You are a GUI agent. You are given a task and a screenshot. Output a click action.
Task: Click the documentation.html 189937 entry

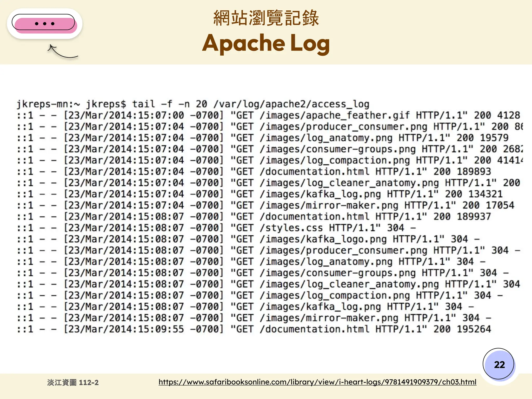(x=317, y=217)
